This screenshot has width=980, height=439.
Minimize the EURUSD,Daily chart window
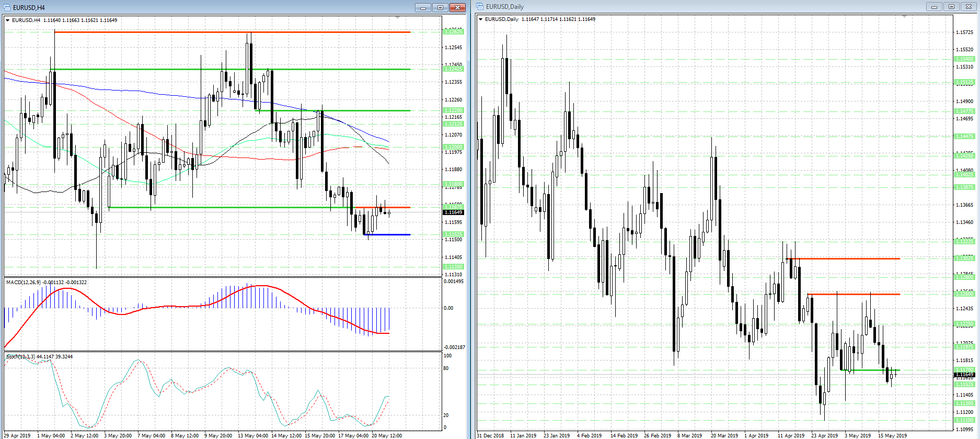(x=934, y=7)
